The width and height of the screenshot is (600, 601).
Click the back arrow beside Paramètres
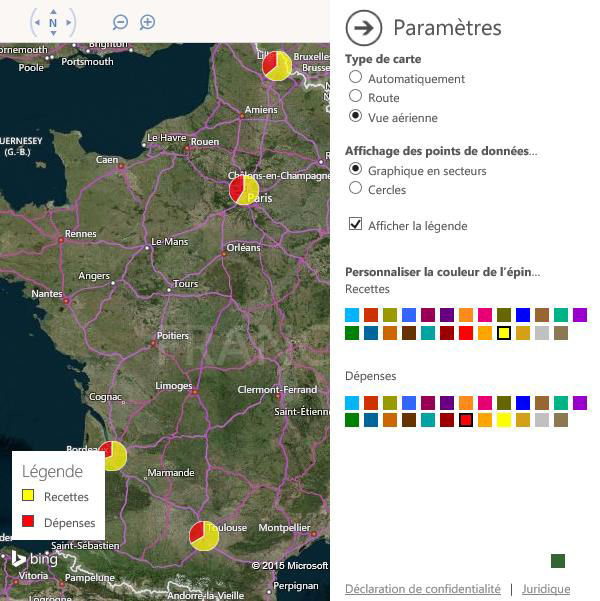363,27
